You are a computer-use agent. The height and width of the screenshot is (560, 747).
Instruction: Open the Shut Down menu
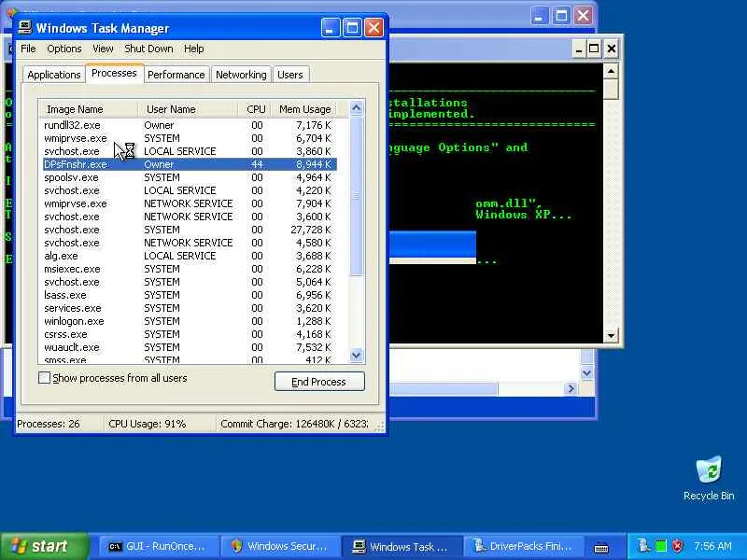[x=148, y=49]
